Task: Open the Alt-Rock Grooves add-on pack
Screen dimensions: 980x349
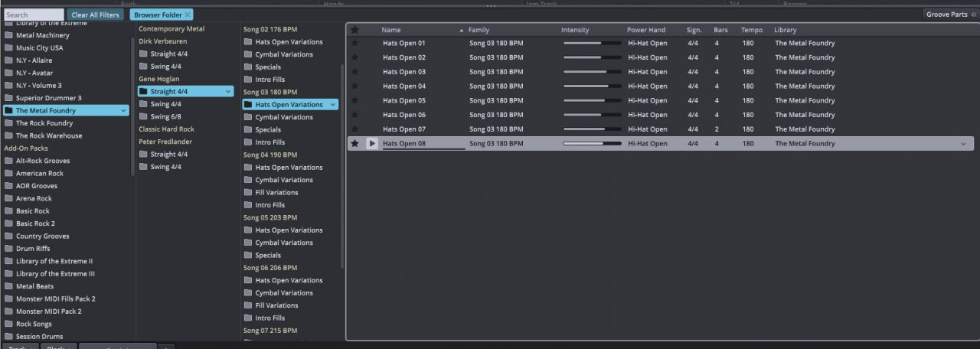Action: pos(37,161)
